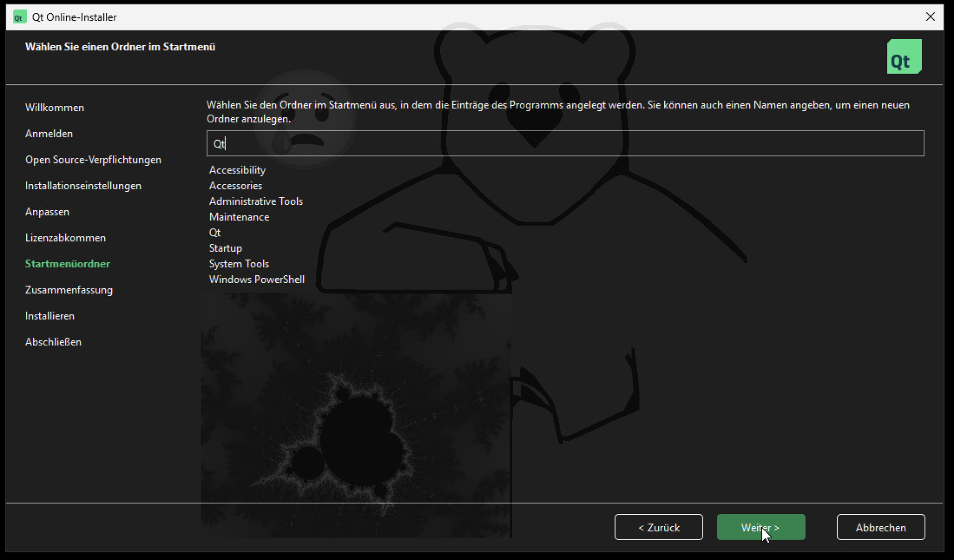Screen dimensions: 954x560
Task: Go back with the Zurück button
Action: click(x=658, y=527)
